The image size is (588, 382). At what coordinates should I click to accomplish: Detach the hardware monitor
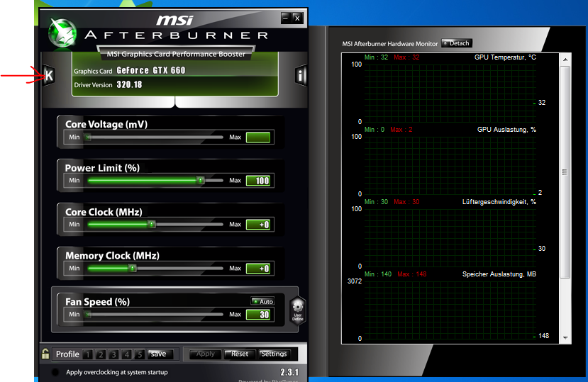tap(456, 43)
